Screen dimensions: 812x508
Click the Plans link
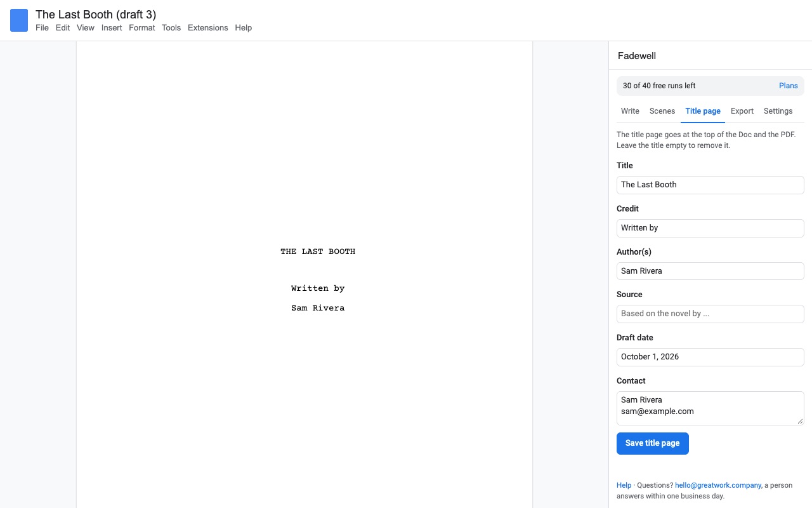[x=789, y=86]
